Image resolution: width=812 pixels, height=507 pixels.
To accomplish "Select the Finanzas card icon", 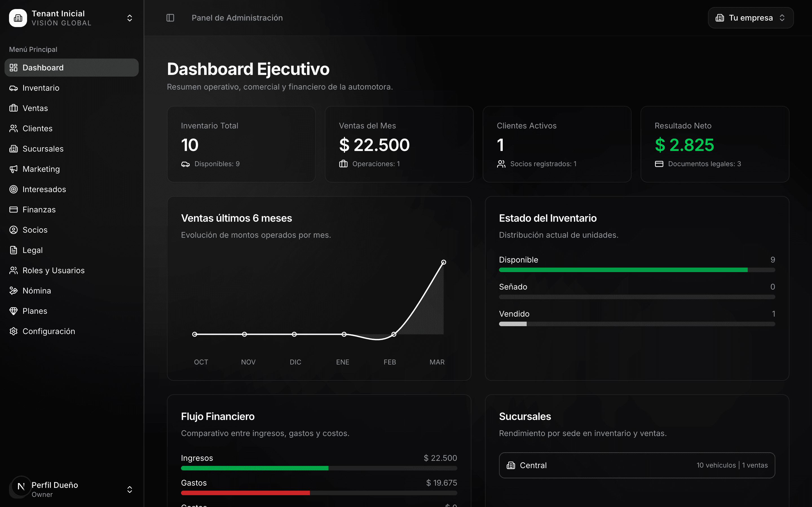I will click(14, 210).
